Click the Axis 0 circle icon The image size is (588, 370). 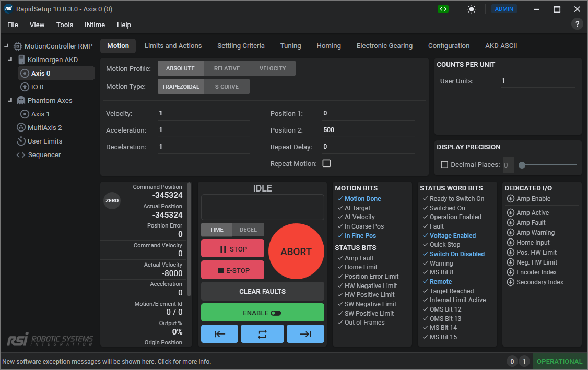pyautogui.click(x=25, y=73)
